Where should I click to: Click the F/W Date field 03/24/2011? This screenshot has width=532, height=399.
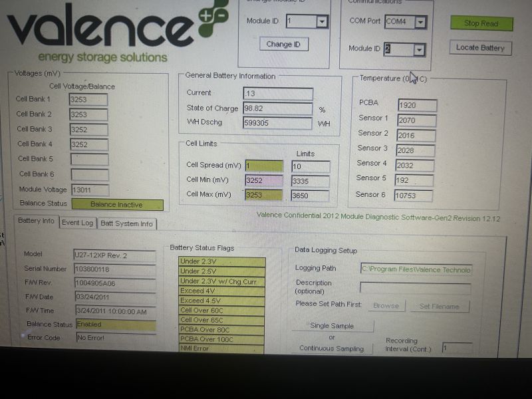click(x=116, y=297)
